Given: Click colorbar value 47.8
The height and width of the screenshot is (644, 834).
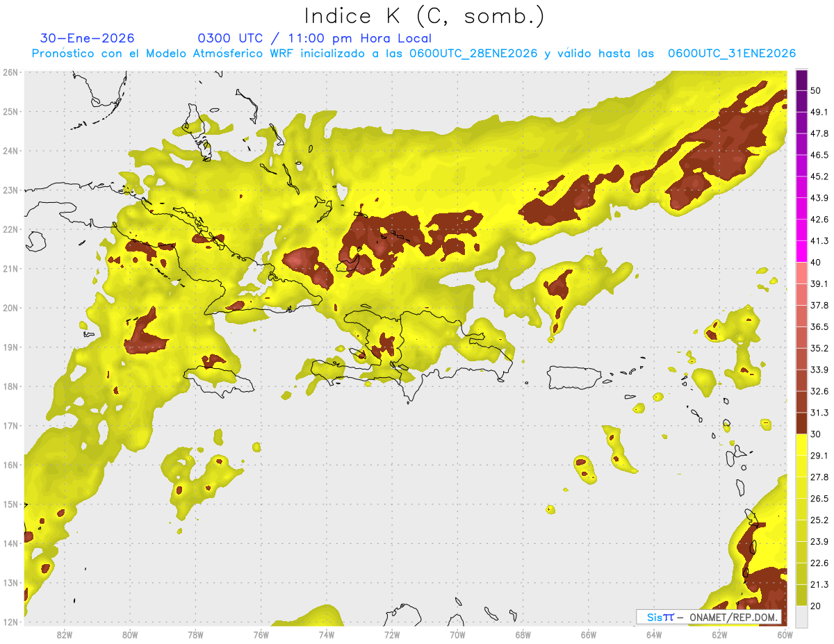Looking at the screenshot, I should 819,133.
